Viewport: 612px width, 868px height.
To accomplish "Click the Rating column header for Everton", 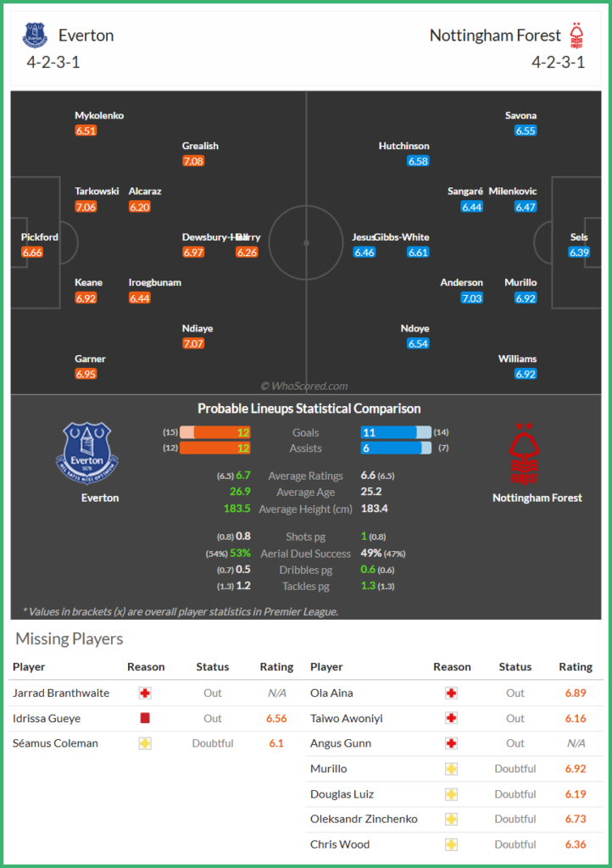I will [276, 667].
